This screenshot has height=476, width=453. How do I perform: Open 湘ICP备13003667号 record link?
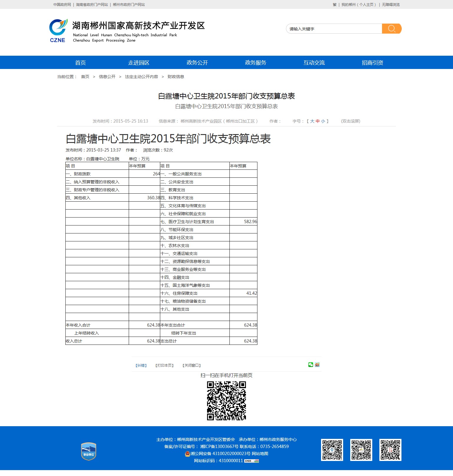coord(219,447)
